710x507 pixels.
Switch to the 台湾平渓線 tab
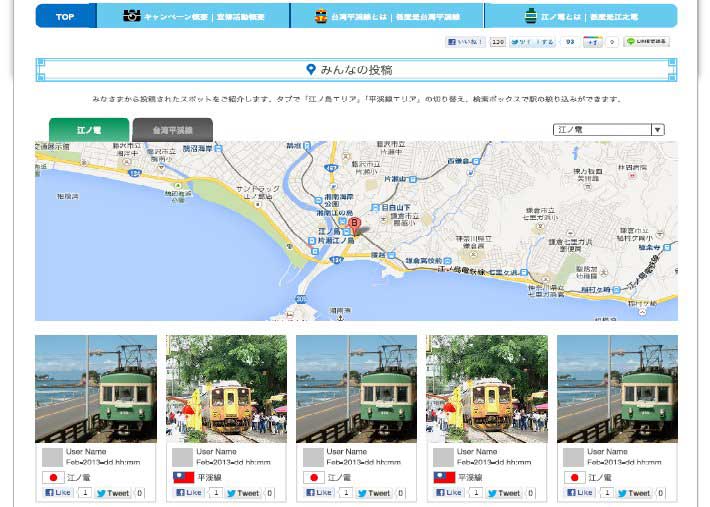point(172,130)
